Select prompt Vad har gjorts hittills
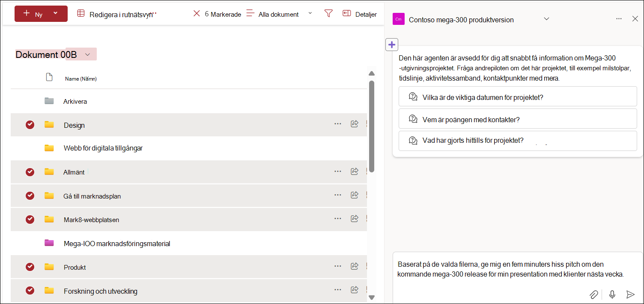This screenshot has height=304, width=644. (x=518, y=141)
